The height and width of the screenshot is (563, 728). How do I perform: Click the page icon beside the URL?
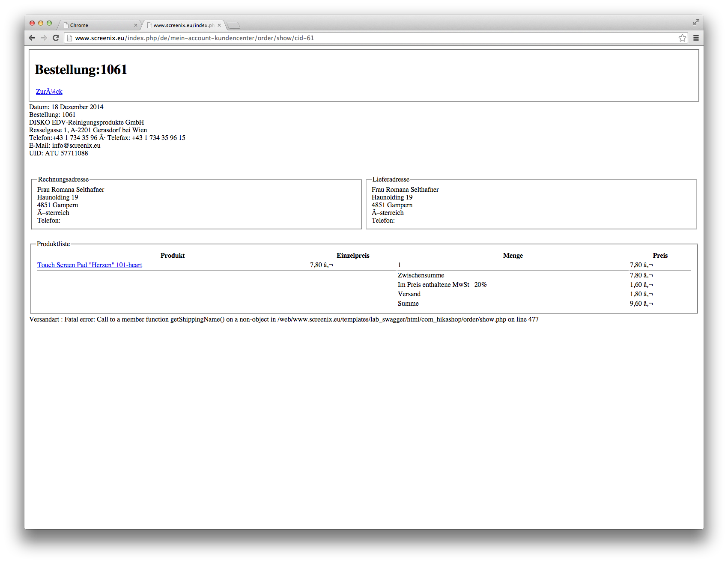pos(69,38)
